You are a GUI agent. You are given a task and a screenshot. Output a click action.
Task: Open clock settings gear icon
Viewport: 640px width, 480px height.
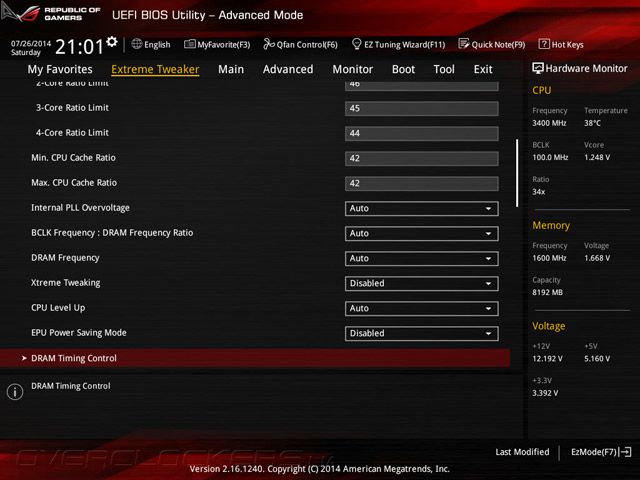coord(112,42)
